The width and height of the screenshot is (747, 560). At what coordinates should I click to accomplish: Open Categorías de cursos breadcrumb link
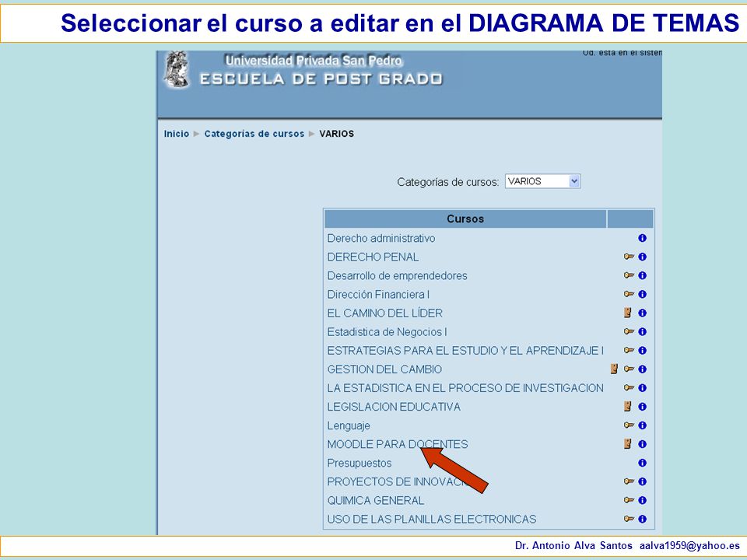[x=254, y=134]
